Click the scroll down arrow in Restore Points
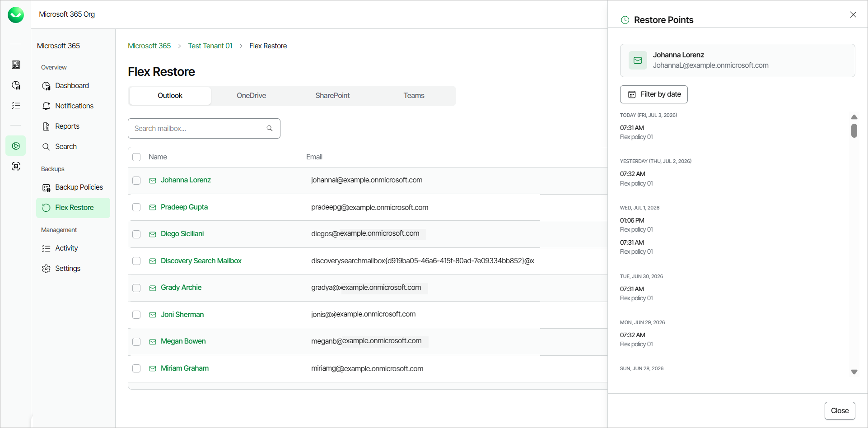This screenshot has width=868, height=428. 854,372
